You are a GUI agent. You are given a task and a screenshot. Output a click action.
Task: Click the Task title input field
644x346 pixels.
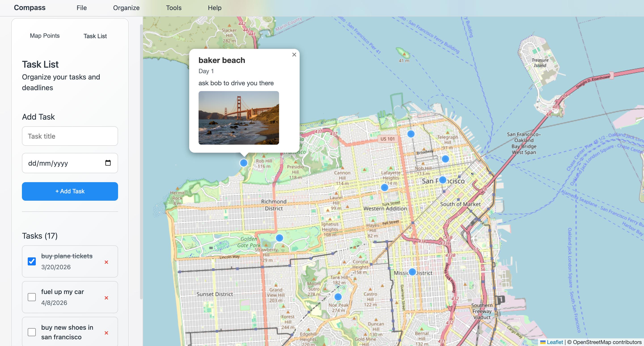click(x=70, y=136)
